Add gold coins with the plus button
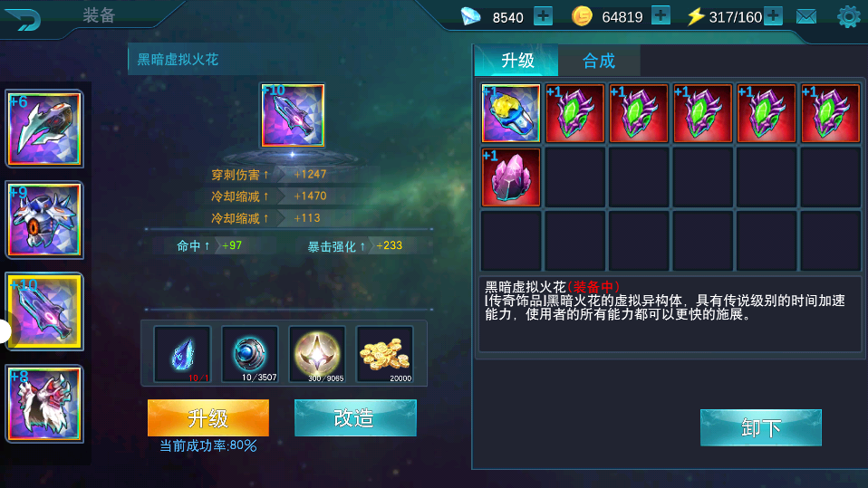The width and height of the screenshot is (868, 488). (x=661, y=16)
